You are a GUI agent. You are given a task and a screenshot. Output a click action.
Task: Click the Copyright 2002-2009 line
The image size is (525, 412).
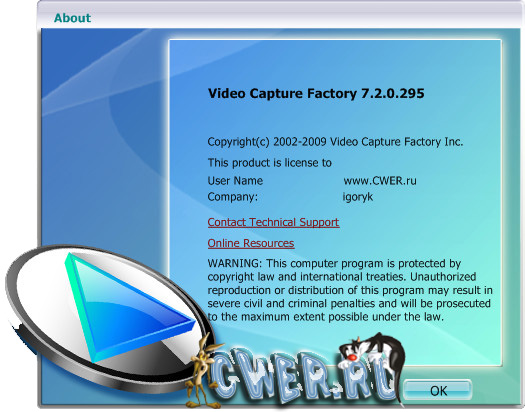[335, 142]
